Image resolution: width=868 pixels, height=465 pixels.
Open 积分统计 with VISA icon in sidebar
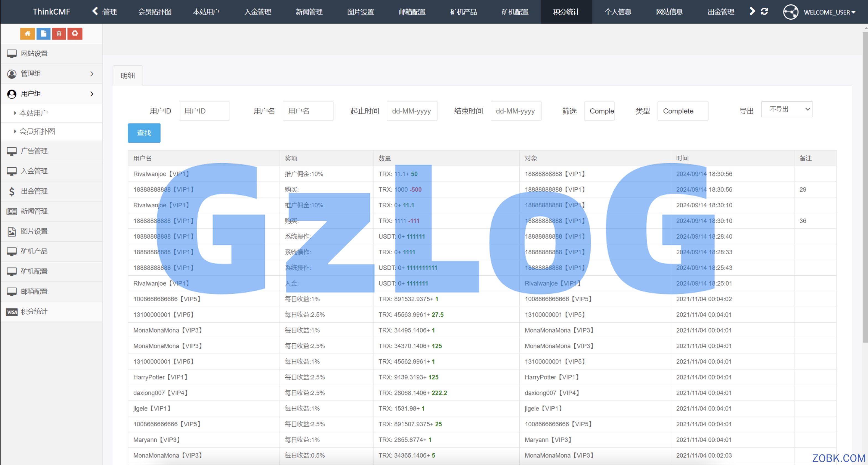point(34,311)
